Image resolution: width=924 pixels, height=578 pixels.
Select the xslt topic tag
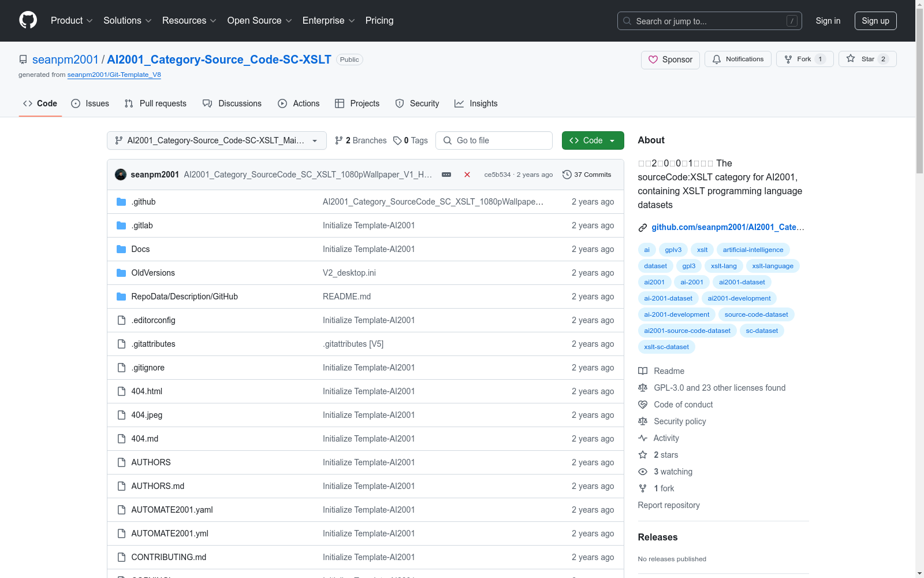coord(702,250)
